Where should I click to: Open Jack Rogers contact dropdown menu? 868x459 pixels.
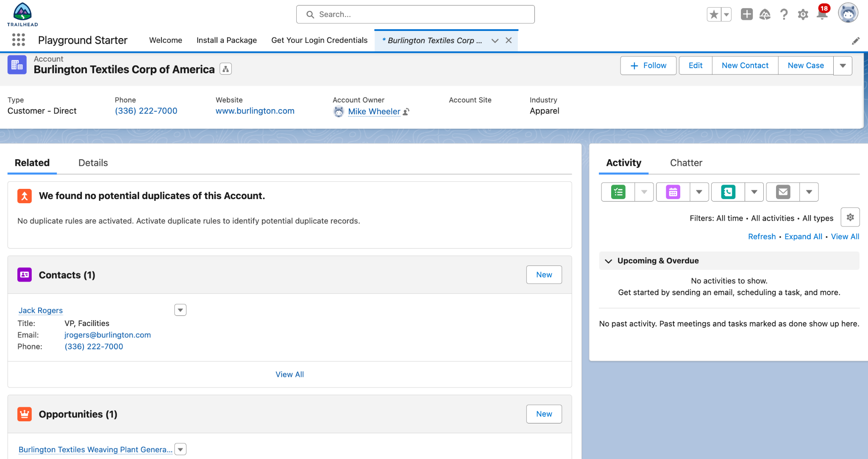point(180,310)
